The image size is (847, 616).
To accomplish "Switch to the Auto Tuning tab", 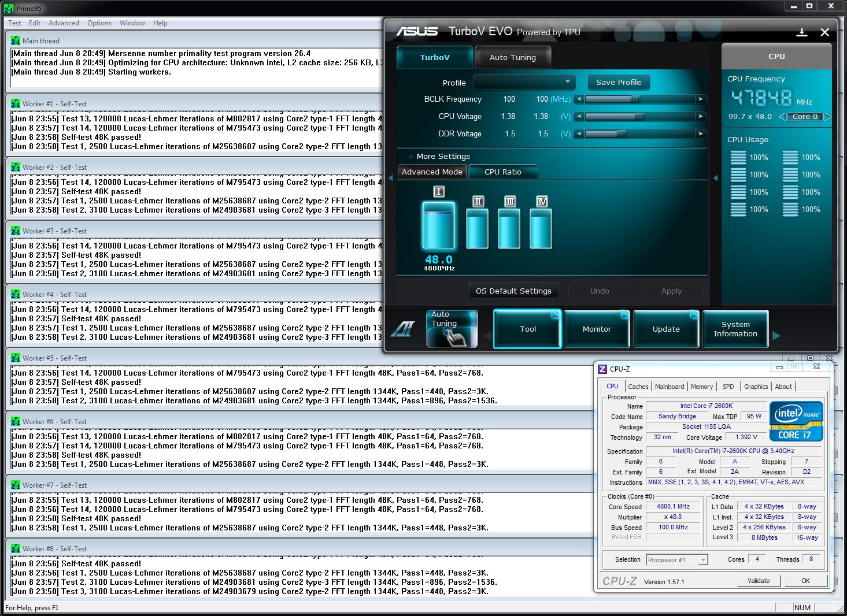I will (x=513, y=57).
